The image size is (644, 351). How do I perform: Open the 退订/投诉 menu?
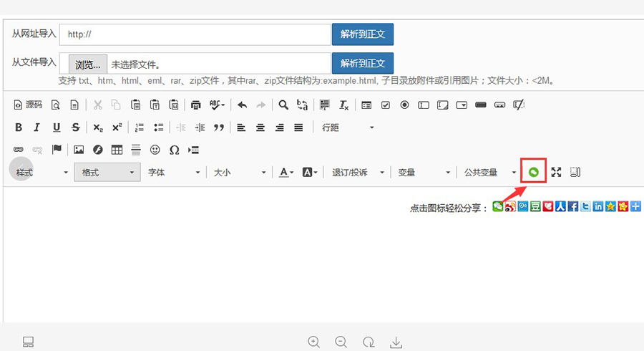[x=358, y=172]
